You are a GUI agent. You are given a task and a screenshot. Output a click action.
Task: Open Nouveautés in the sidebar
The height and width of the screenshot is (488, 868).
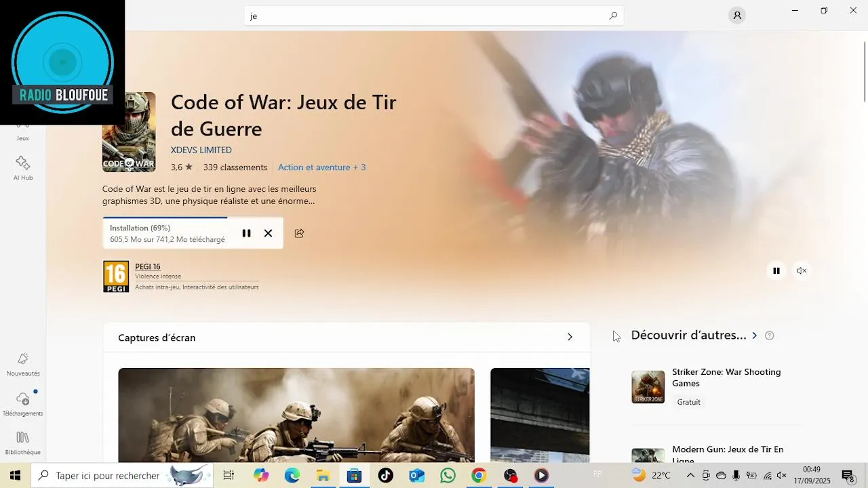(x=23, y=365)
